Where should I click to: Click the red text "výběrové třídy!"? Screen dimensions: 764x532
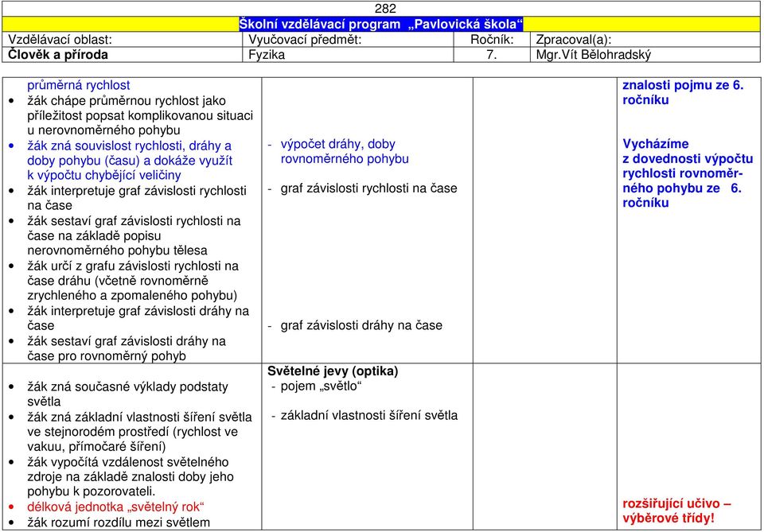point(668,518)
